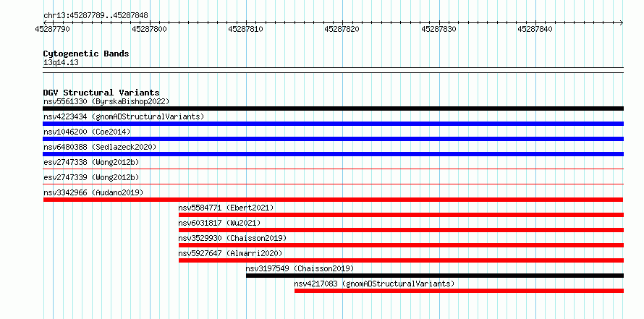
Task: Click the thin red esv2747339 line
Action: coord(333,184)
